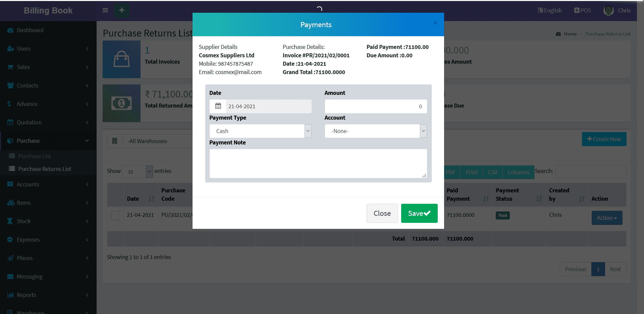
Task: Open the Show entries count dropdown
Action: 137,172
